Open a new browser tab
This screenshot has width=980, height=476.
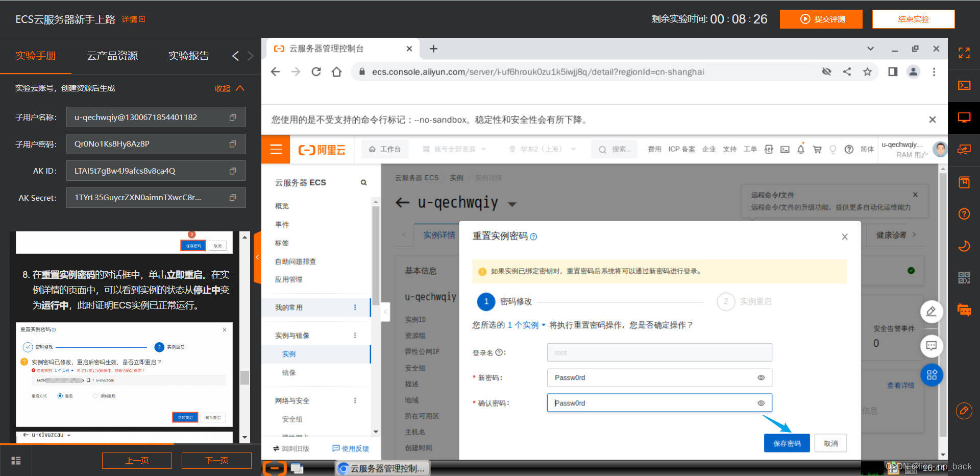point(433,49)
